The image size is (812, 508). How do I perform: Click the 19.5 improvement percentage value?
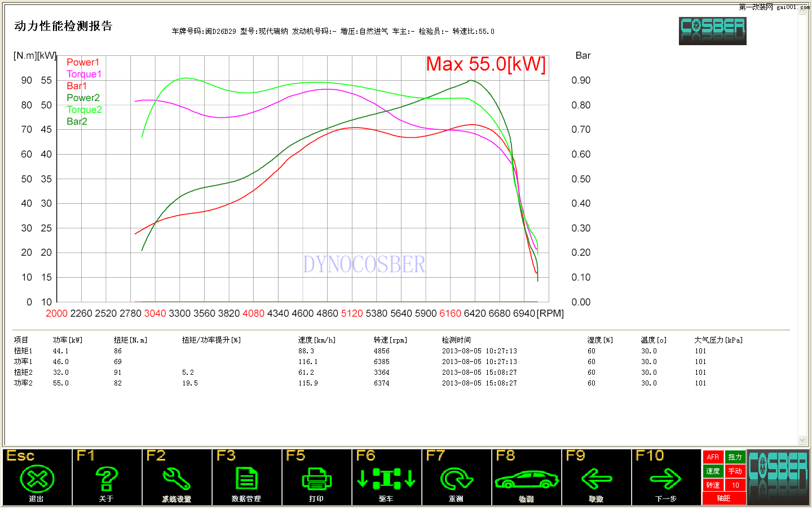click(190, 383)
